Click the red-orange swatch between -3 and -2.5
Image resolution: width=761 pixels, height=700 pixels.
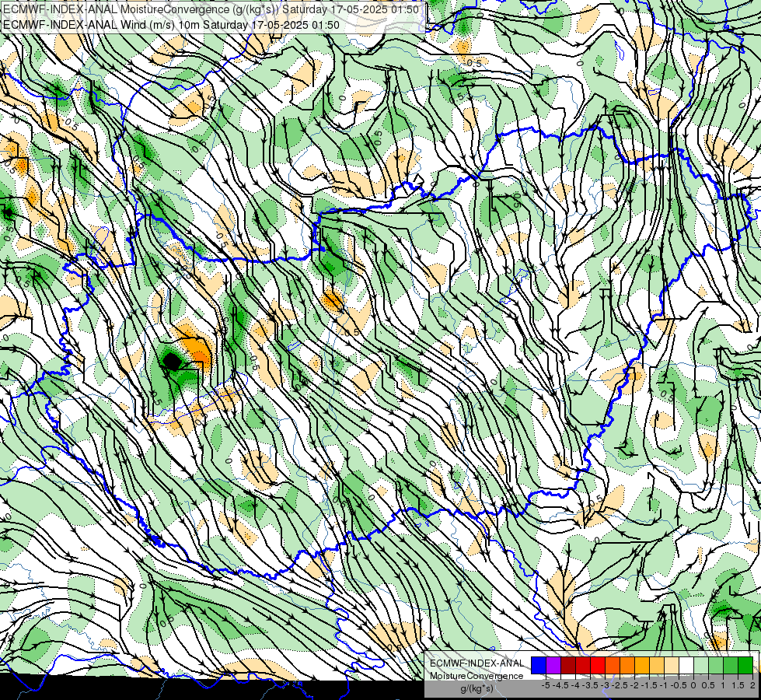coord(613,665)
